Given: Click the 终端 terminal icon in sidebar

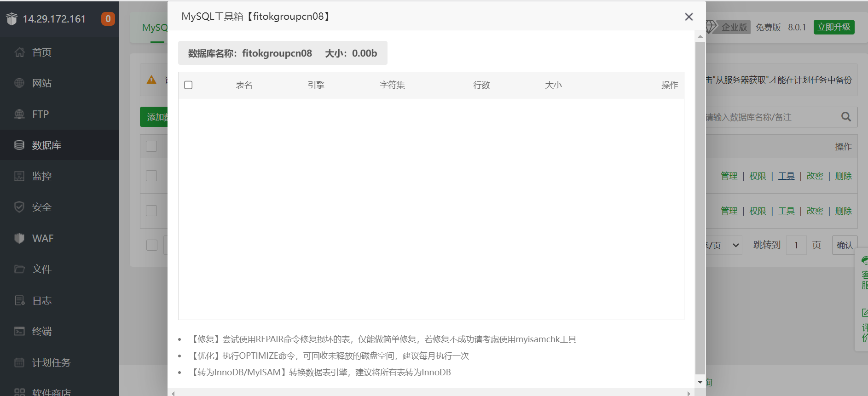Looking at the screenshot, I should tap(19, 331).
